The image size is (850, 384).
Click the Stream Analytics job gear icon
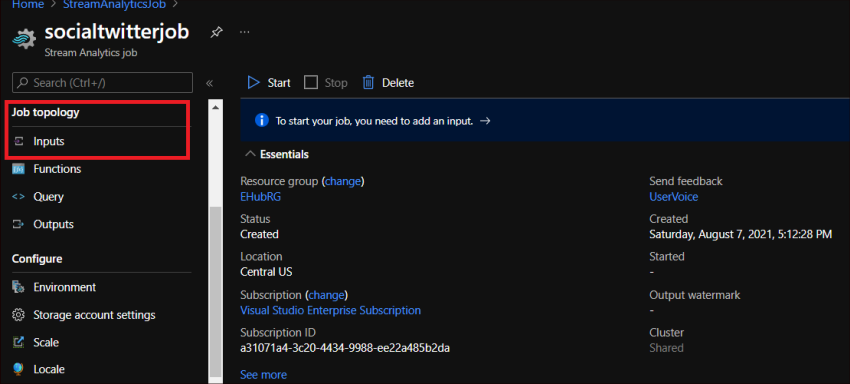click(x=24, y=38)
